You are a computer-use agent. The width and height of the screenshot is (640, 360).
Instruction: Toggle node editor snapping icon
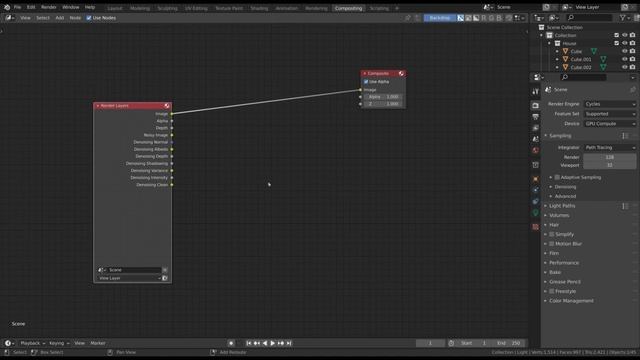[x=509, y=18]
